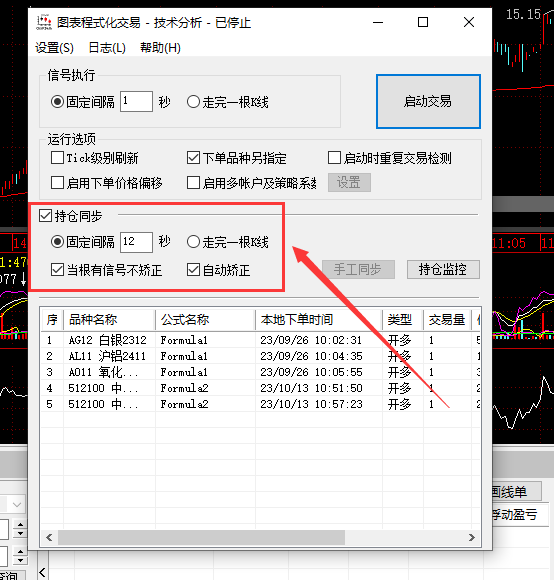Click the signal interval field showing 1

(136, 101)
